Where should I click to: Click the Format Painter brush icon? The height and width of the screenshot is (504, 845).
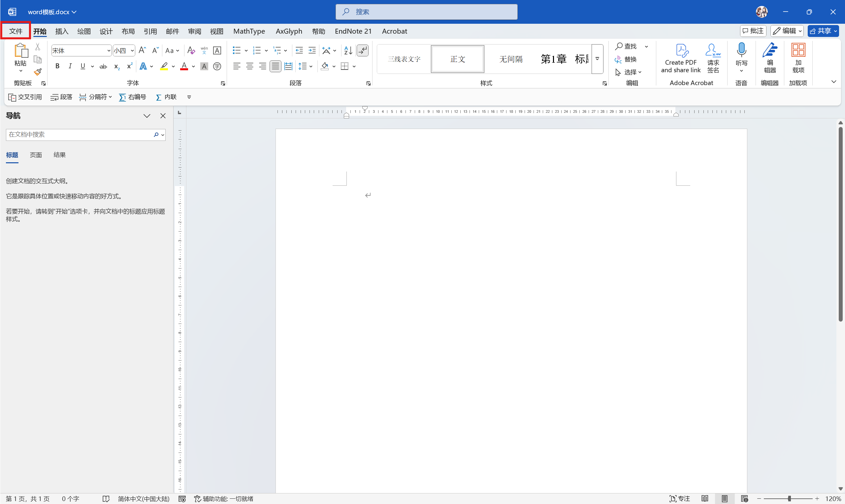point(38,72)
